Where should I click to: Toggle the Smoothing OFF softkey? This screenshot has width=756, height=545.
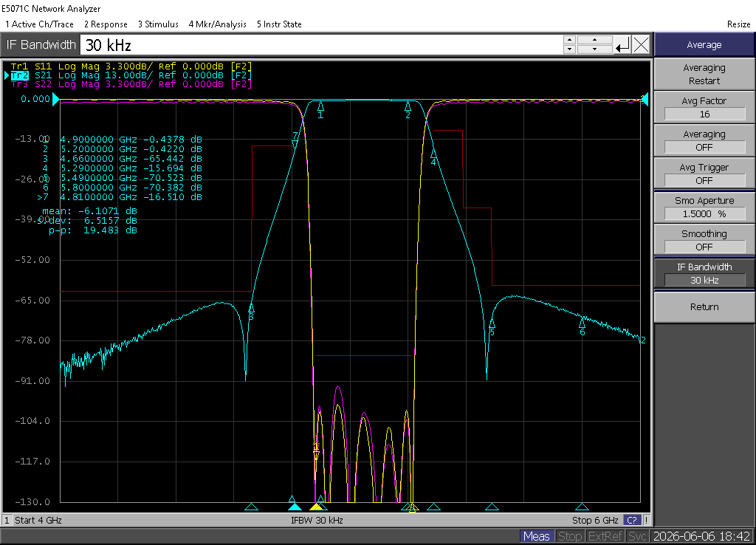(704, 240)
